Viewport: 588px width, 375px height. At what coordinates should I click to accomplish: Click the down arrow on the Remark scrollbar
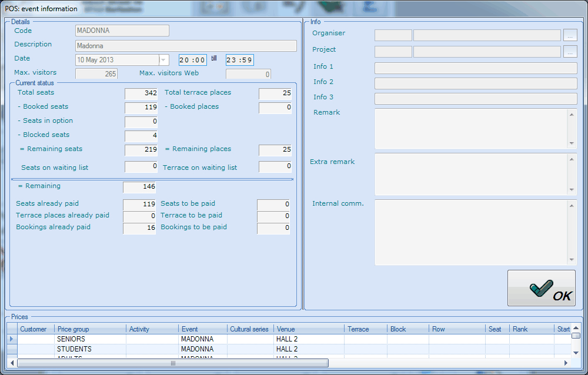[x=571, y=143]
